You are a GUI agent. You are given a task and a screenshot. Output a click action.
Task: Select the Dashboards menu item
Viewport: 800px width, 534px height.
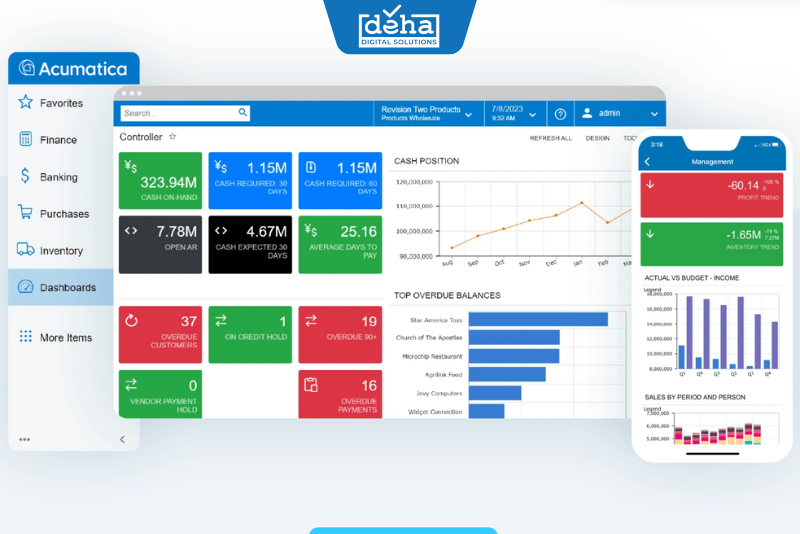(x=61, y=287)
